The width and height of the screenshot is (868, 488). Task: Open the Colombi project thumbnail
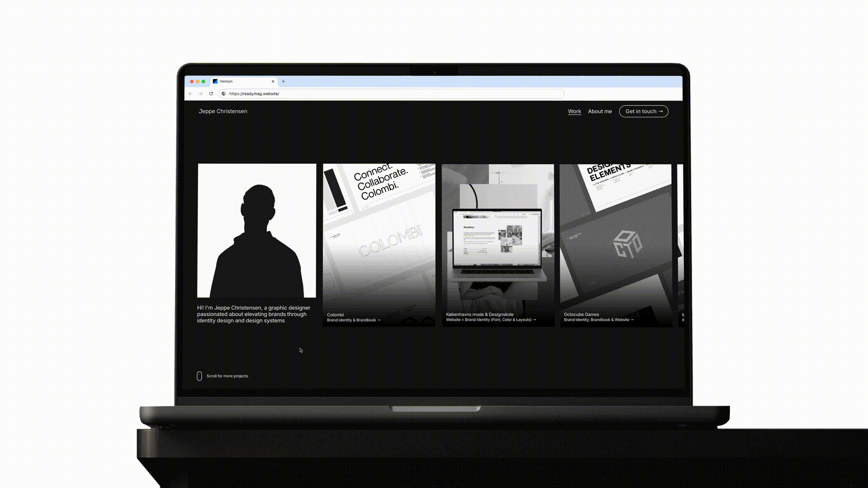(x=379, y=235)
